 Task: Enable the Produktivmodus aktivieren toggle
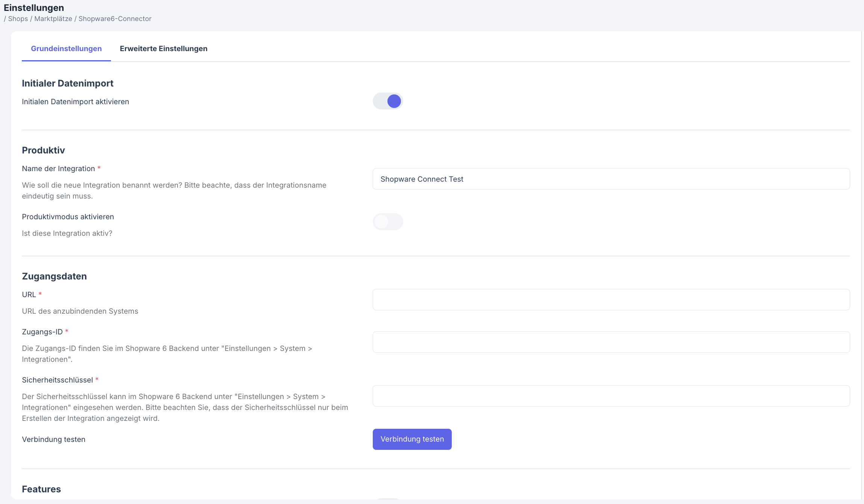[388, 222]
